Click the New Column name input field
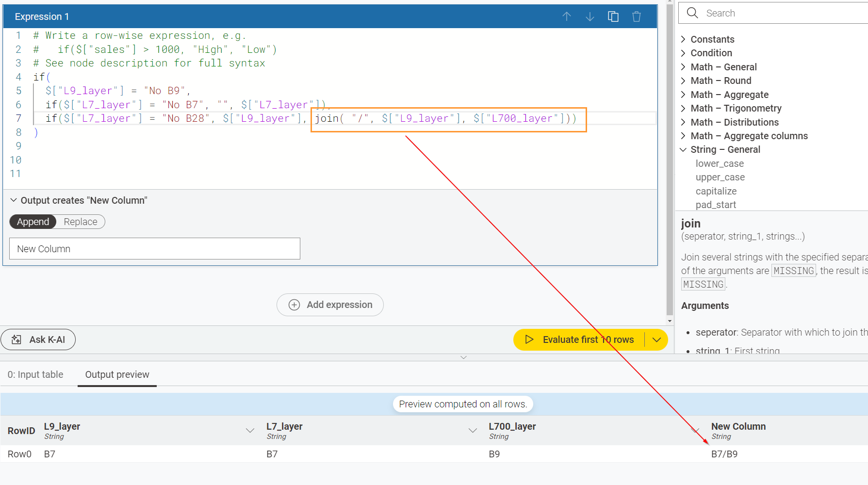The width and height of the screenshot is (868, 485). coord(155,248)
